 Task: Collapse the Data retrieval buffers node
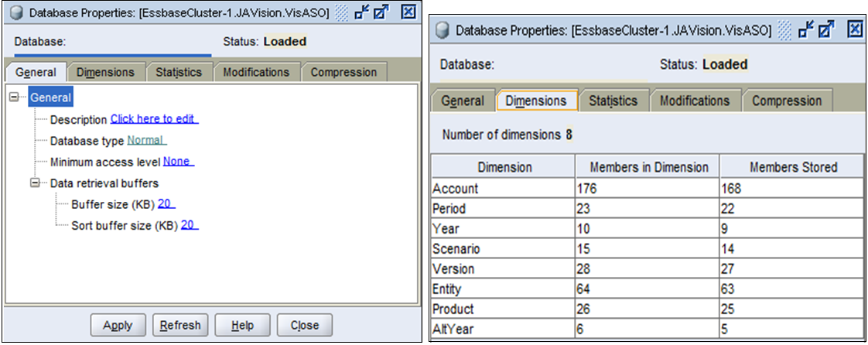pyautogui.click(x=36, y=183)
